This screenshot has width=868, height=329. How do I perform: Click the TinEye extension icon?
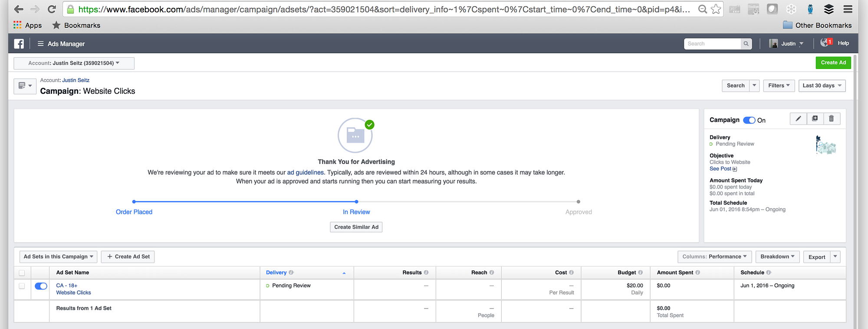(x=753, y=9)
